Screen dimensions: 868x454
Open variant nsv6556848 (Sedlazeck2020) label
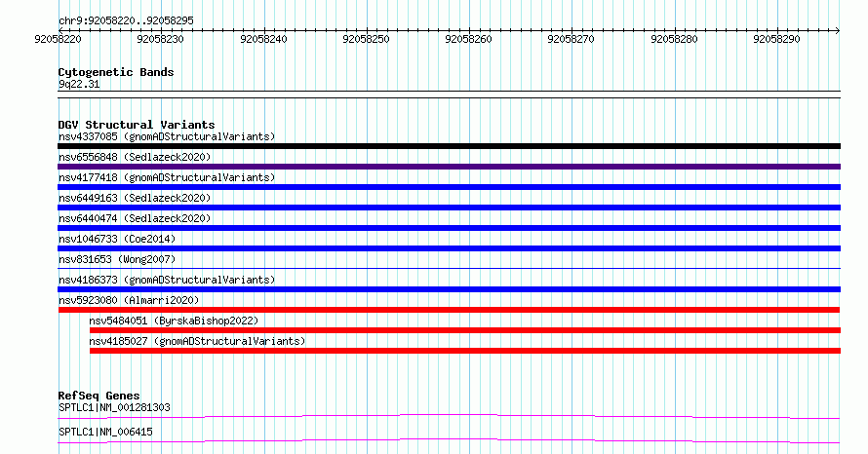(135, 157)
